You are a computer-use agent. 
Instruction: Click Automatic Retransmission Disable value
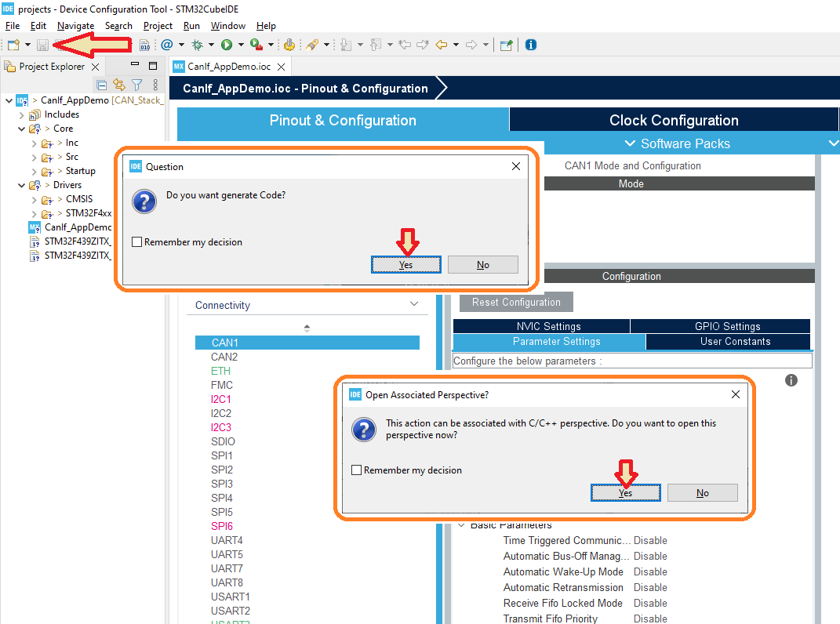650,588
